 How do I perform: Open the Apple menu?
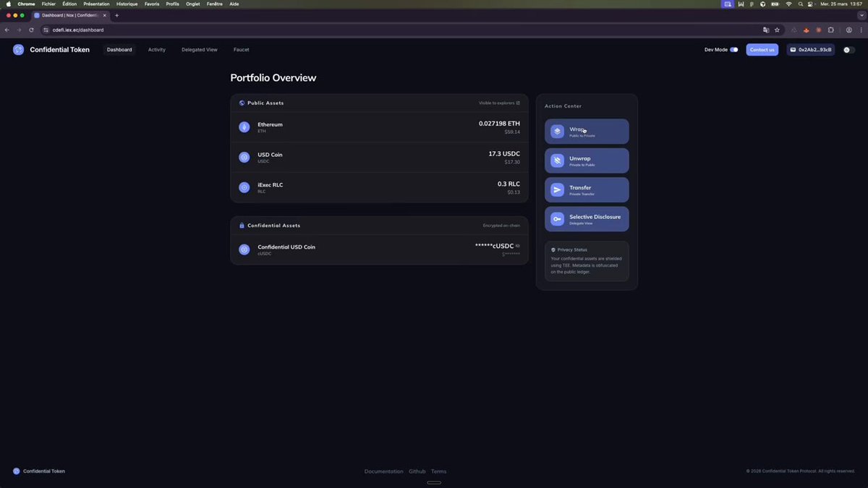click(x=7, y=4)
